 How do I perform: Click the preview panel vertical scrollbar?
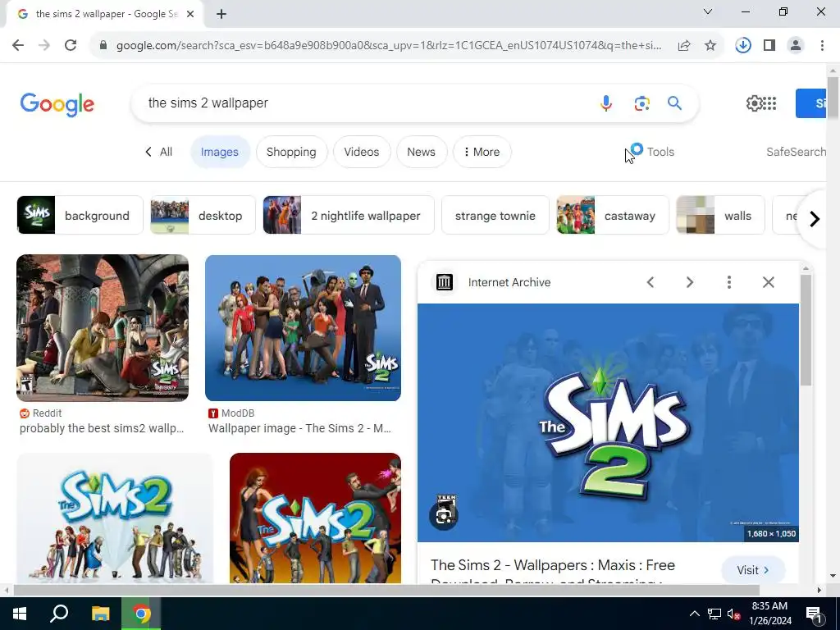(806, 331)
